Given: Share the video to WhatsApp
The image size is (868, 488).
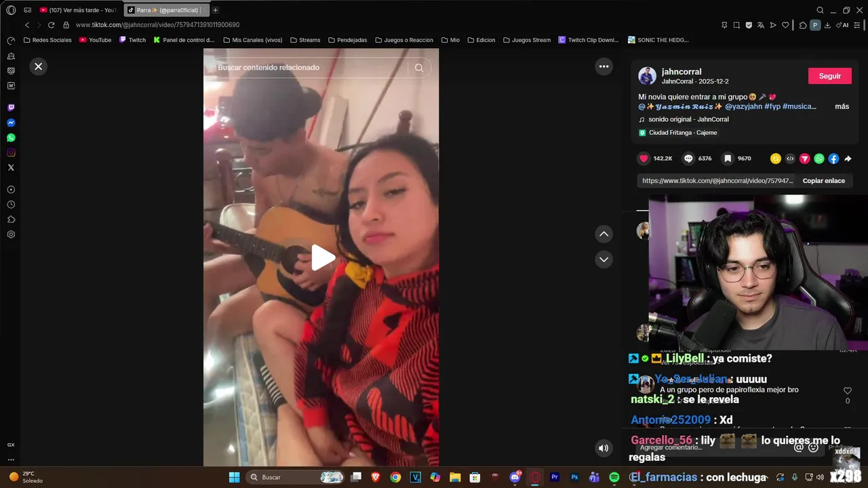Looking at the screenshot, I should click(819, 159).
